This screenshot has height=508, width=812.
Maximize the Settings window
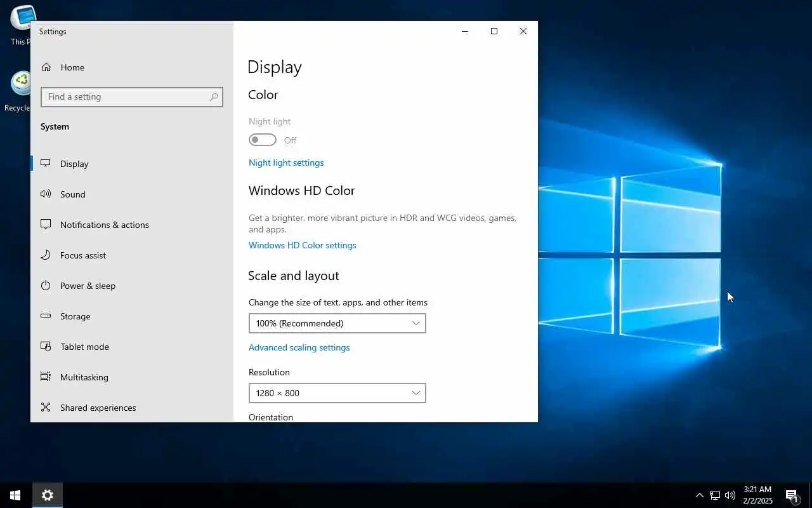(x=494, y=31)
